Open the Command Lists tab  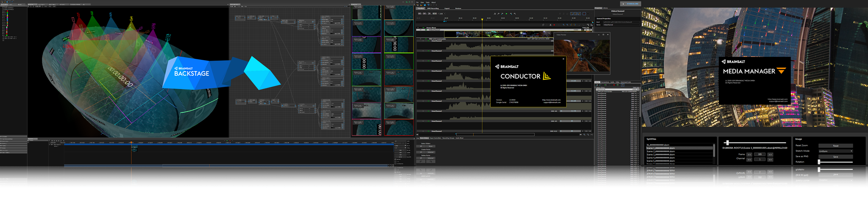click(x=626, y=82)
